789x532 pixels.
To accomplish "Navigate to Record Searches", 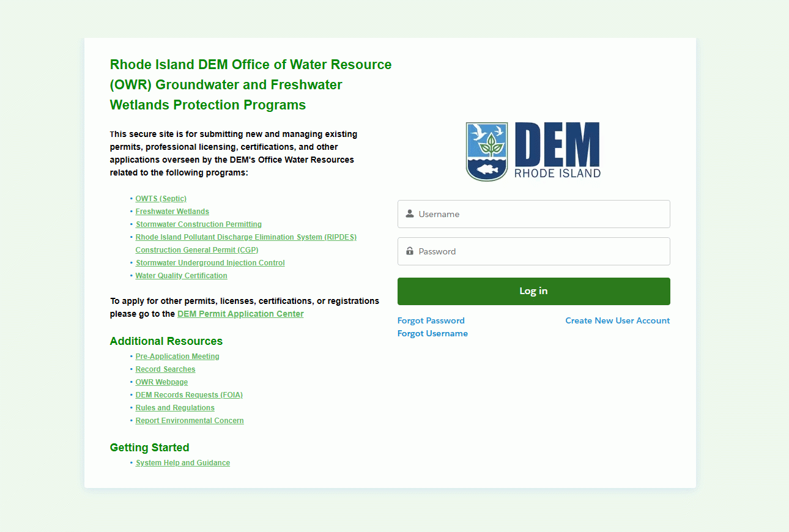I will (165, 369).
